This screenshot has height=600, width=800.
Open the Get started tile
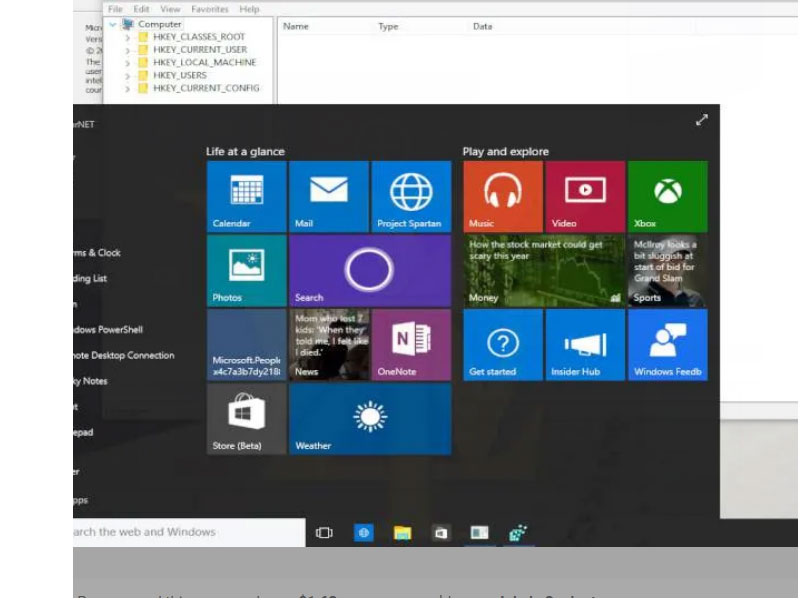pyautogui.click(x=503, y=345)
